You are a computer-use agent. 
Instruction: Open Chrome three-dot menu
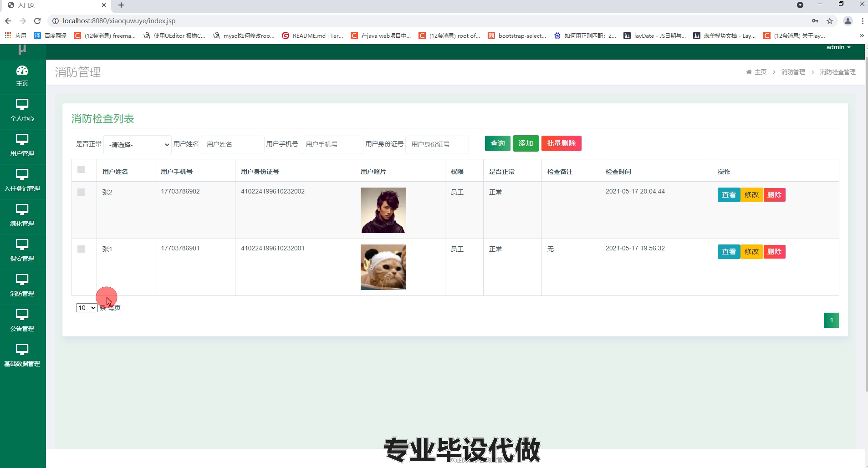(862, 21)
